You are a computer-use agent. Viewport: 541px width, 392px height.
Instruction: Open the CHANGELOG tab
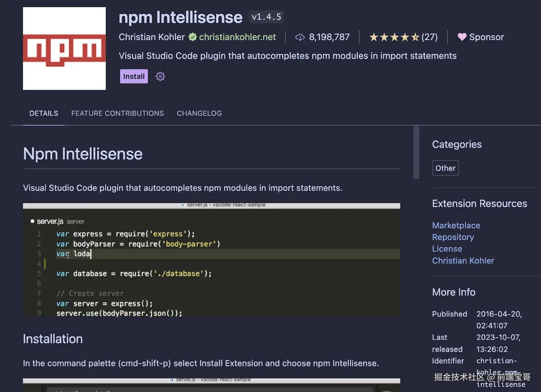point(199,114)
